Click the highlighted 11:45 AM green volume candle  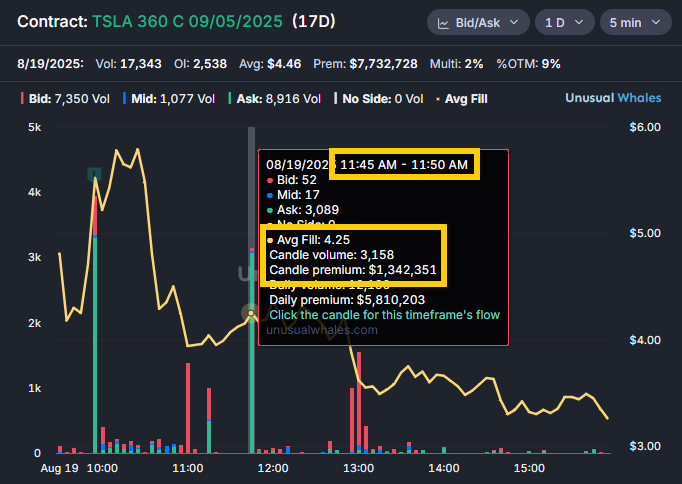tap(252, 351)
